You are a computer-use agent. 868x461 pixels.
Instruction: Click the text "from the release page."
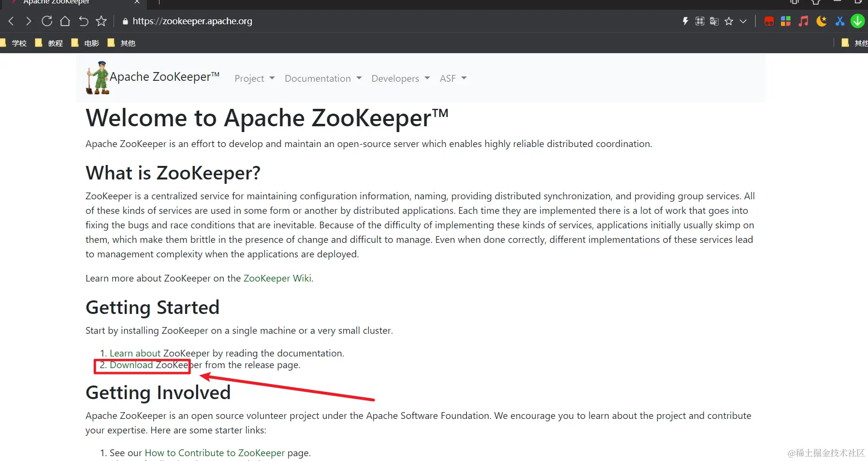tap(253, 365)
